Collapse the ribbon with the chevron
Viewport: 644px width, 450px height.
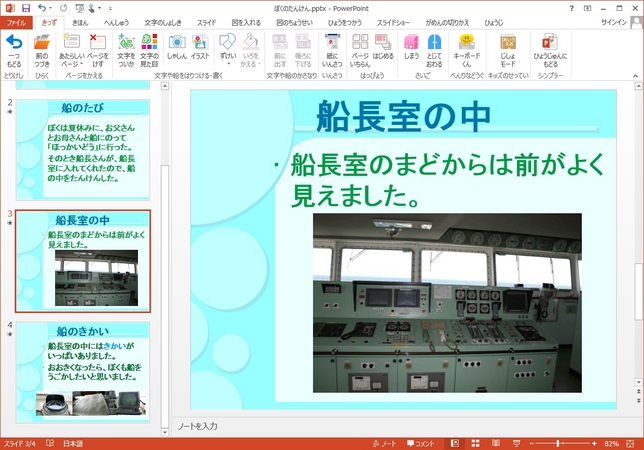click(635, 76)
